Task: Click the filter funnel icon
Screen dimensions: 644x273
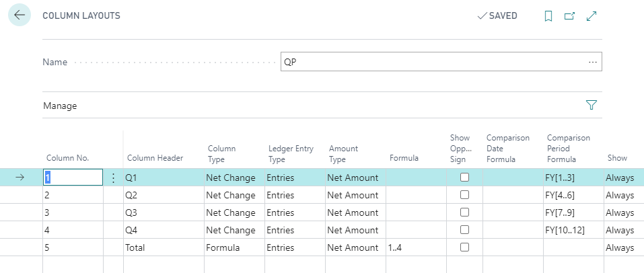Action: (x=592, y=106)
